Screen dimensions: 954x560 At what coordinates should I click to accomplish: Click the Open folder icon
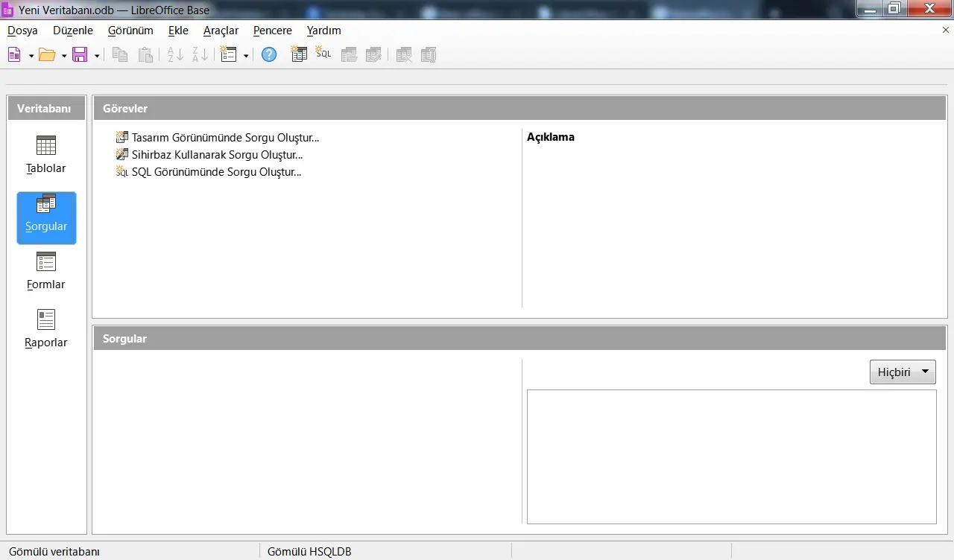pyautogui.click(x=47, y=54)
